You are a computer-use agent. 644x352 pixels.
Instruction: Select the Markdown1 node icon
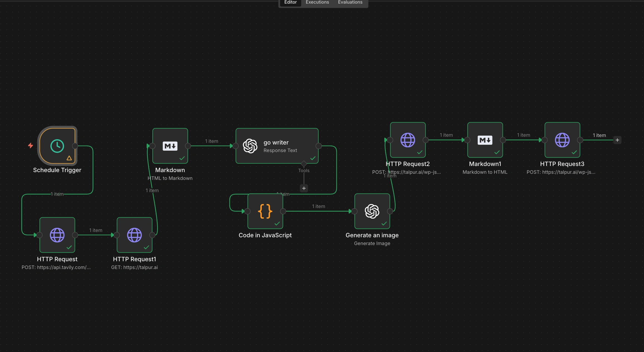click(x=485, y=140)
